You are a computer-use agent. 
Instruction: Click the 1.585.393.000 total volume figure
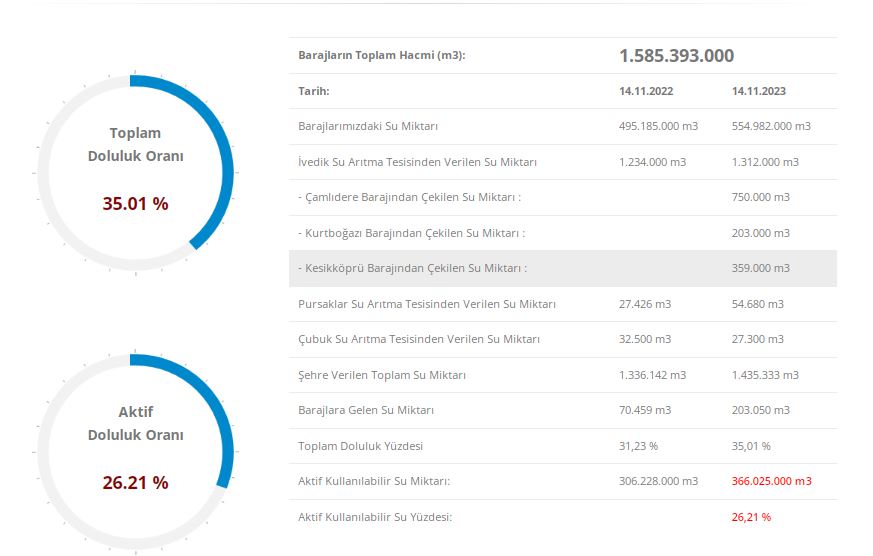676,56
